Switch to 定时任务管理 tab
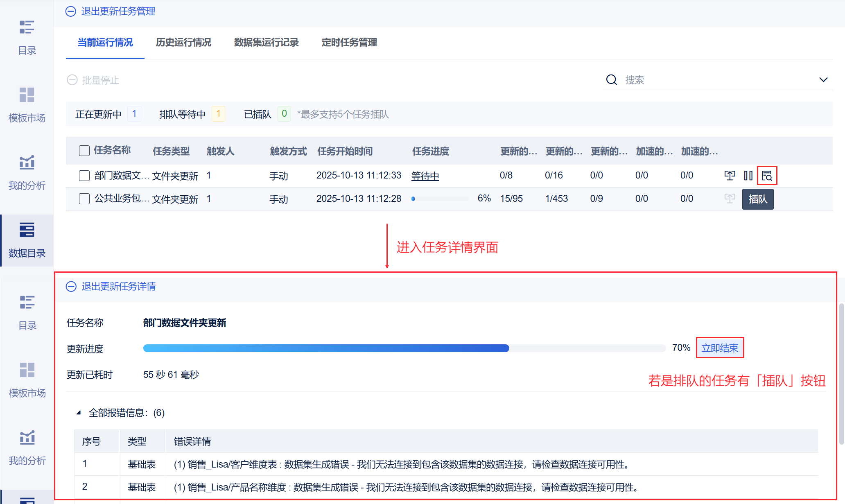 coord(349,43)
